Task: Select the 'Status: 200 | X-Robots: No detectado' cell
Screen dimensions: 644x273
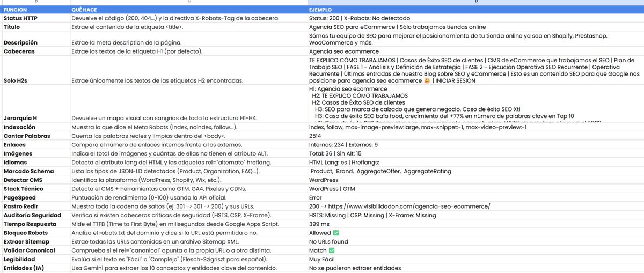Action: tap(475, 18)
